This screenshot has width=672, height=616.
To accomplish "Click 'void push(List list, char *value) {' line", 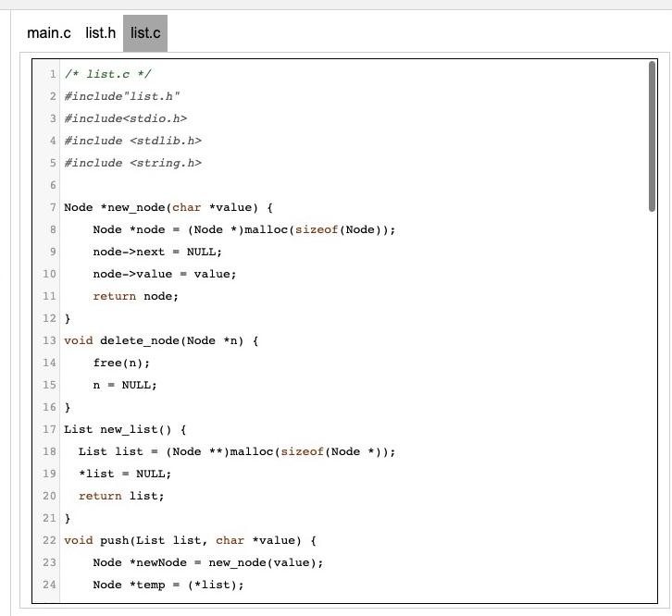I will [x=191, y=540].
